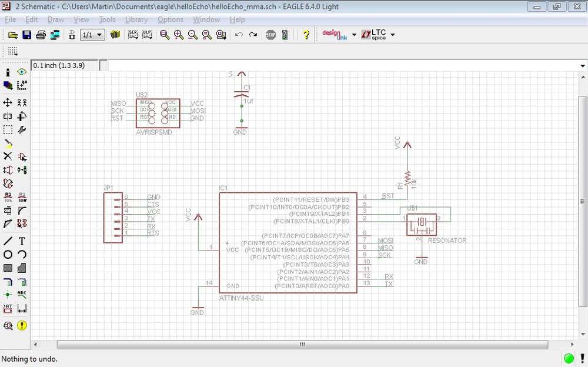Image resolution: width=588 pixels, height=367 pixels.
Task: Click the traffic light Go icon
Action: (285, 35)
